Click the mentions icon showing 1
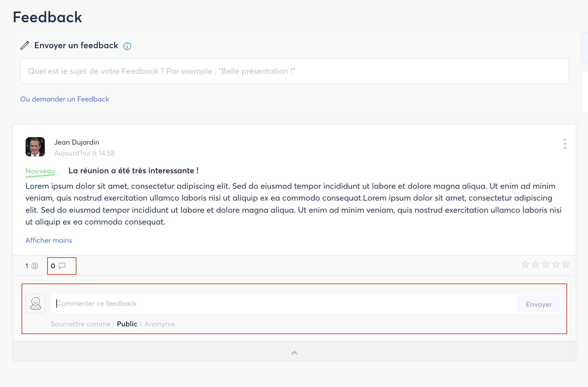588x387 pixels. [35, 266]
